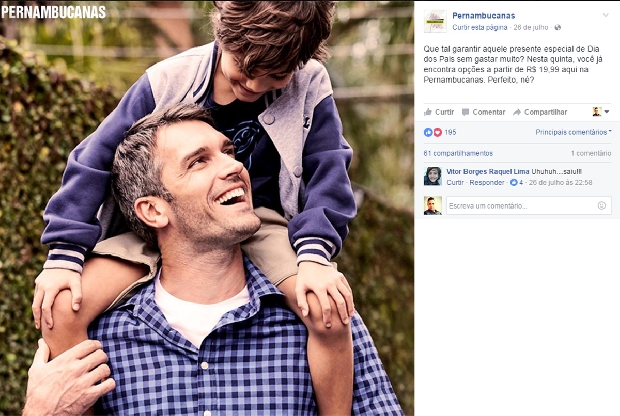The width and height of the screenshot is (620, 416).
Task: Open the post options chevron
Action: click(x=605, y=15)
